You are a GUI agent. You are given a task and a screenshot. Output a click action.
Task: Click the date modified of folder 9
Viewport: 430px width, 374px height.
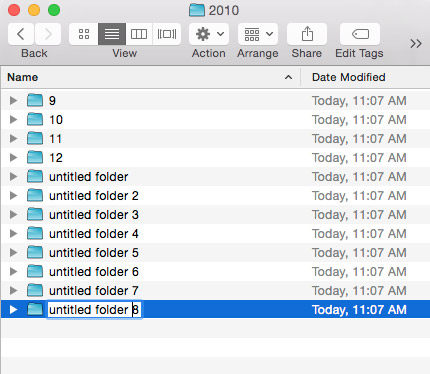(359, 101)
